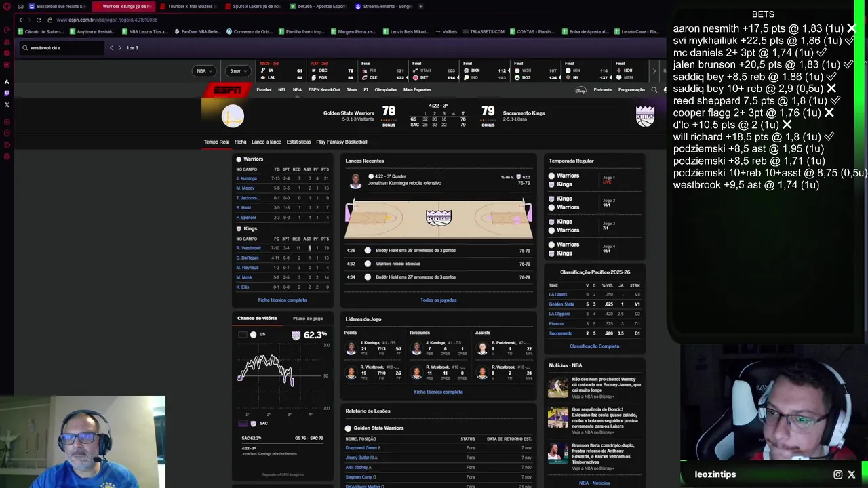Click Westbrook's photo under Points
The height and width of the screenshot is (488, 868).
[x=351, y=373]
